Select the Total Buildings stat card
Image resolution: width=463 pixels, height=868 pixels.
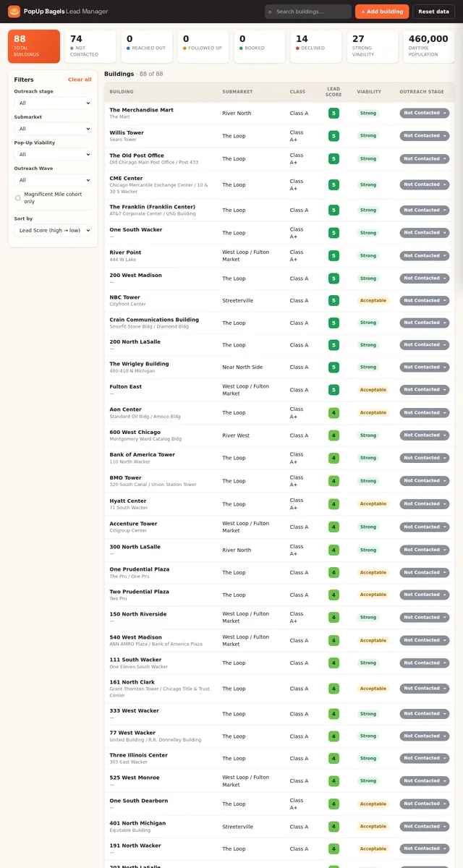tap(34, 46)
